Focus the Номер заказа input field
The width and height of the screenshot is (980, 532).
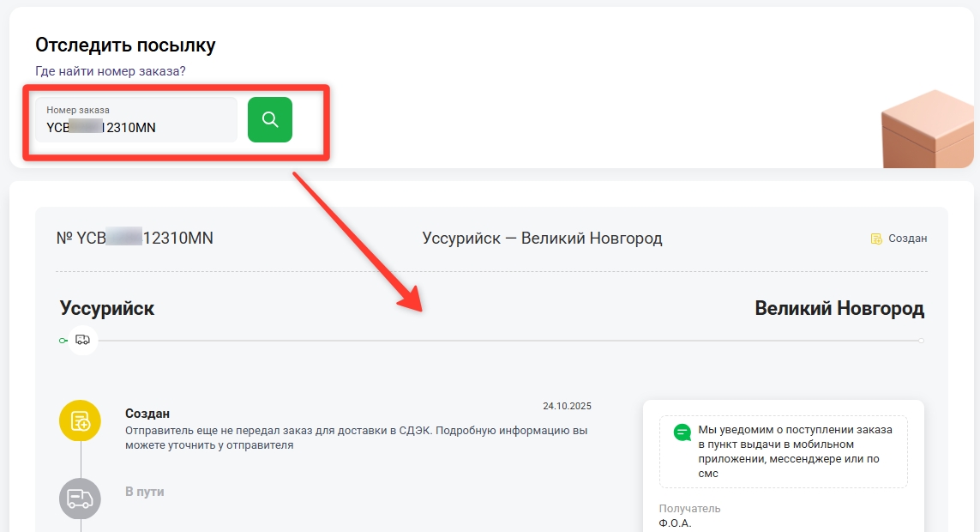point(135,120)
